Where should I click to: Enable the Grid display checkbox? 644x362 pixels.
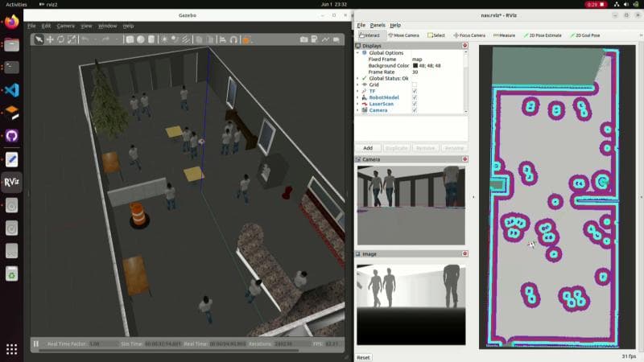415,84
